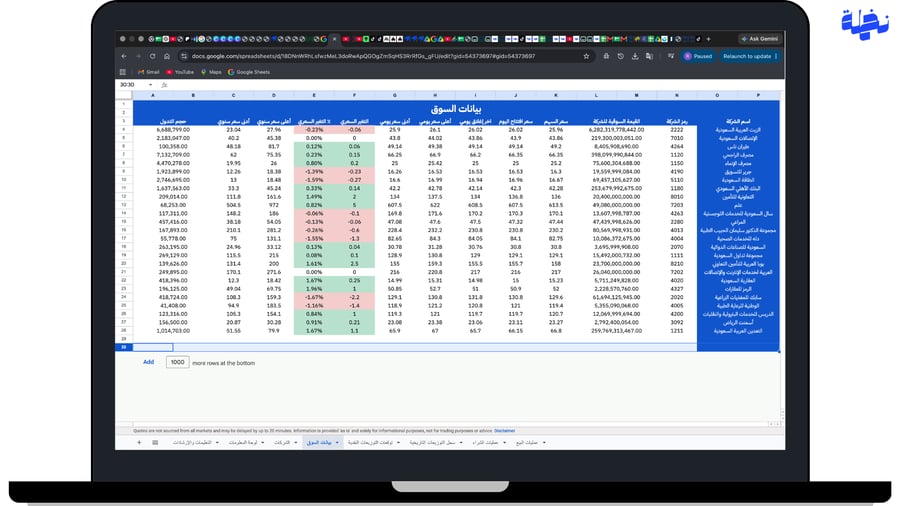The height and width of the screenshot is (506, 900).
Task: Focus the 1000 rows count field
Action: coord(177,362)
